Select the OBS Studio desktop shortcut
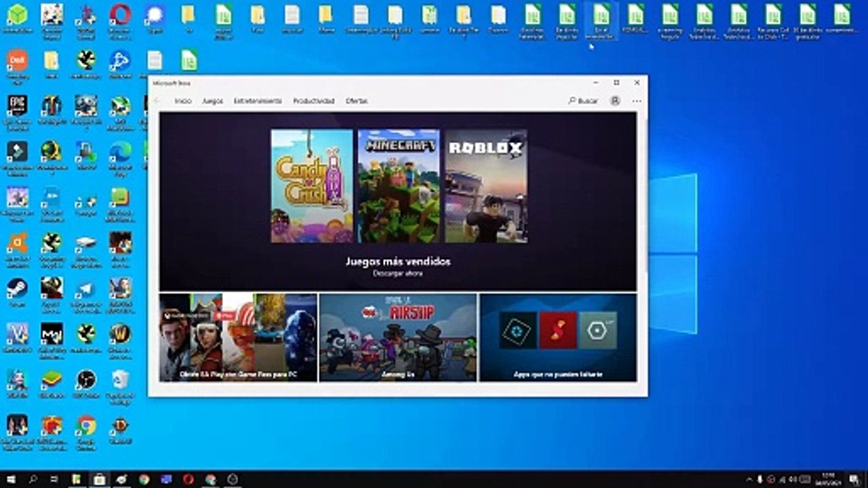 pos(86,384)
